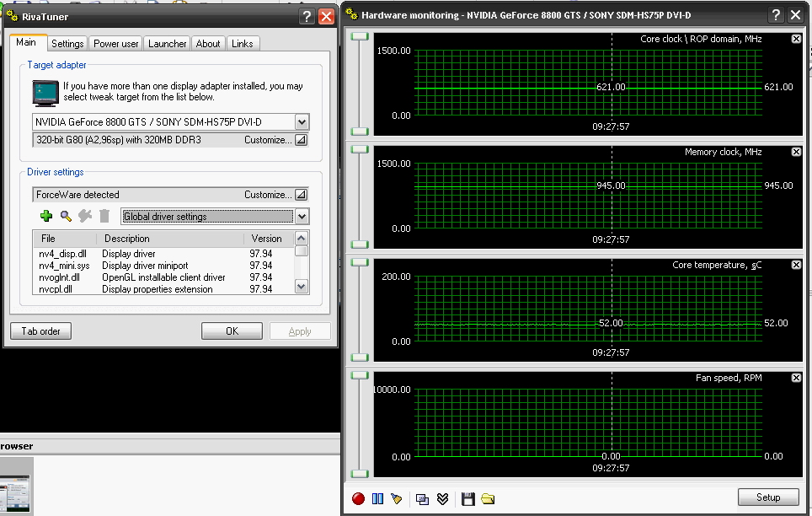Clear monitoring history with the broom icon
812x516 pixels.
pyautogui.click(x=396, y=499)
